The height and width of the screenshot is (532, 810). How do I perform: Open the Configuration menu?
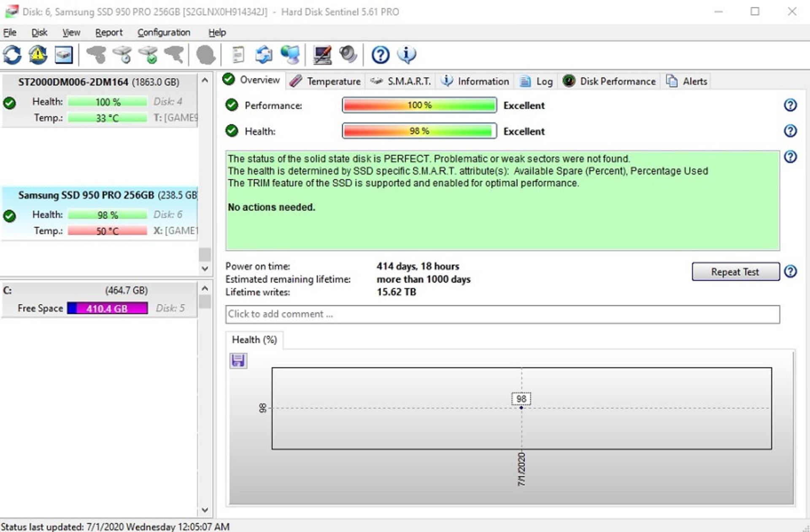[164, 32]
